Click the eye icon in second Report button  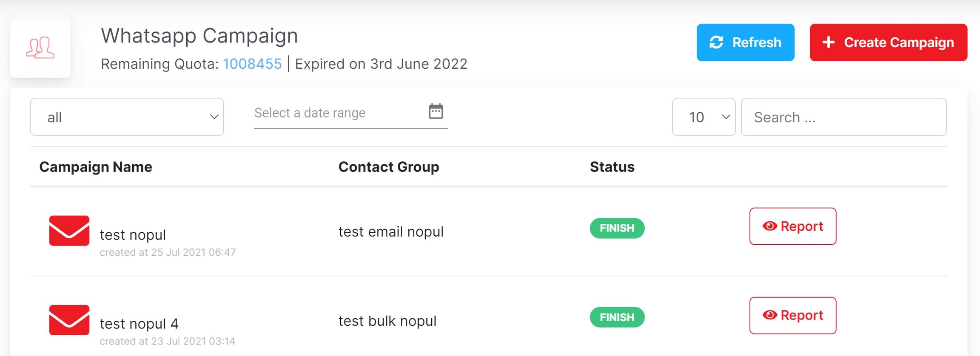tap(769, 315)
